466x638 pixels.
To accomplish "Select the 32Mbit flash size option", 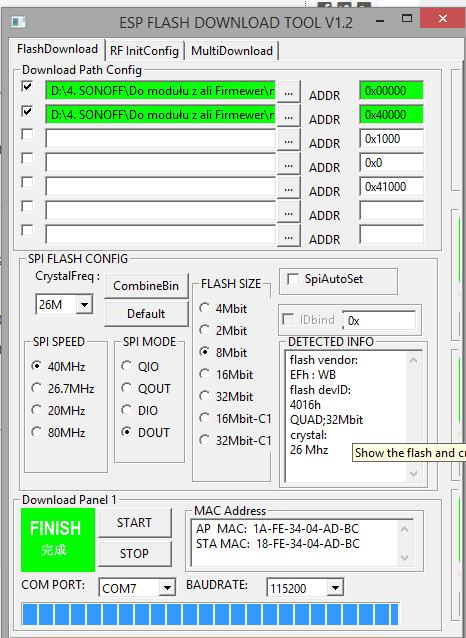I will (204, 396).
